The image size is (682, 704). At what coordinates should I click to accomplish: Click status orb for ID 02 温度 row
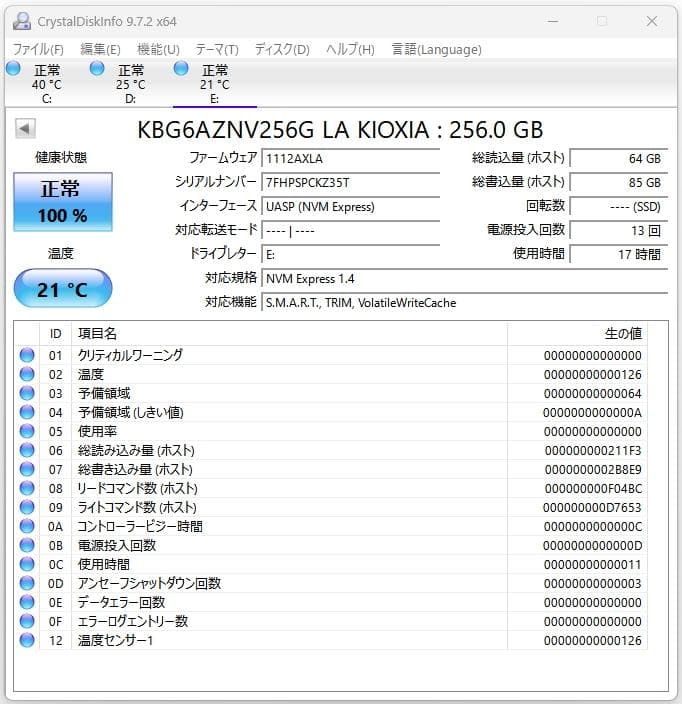click(27, 374)
